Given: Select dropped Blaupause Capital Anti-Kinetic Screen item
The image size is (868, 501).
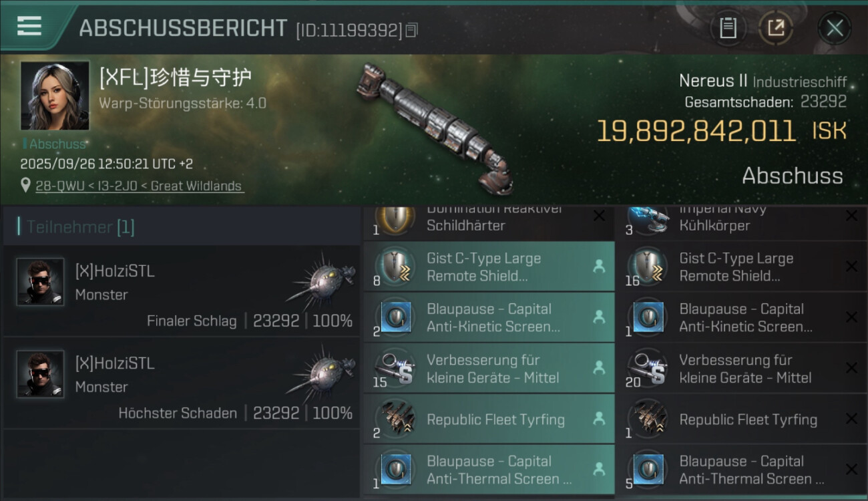Looking at the screenshot, I should coord(489,318).
